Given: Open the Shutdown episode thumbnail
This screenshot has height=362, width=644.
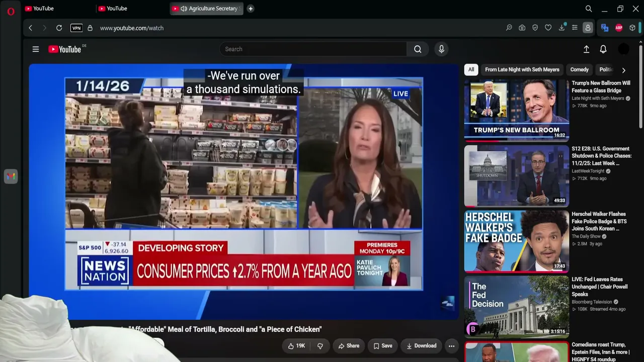Looking at the screenshot, I should (x=517, y=175).
